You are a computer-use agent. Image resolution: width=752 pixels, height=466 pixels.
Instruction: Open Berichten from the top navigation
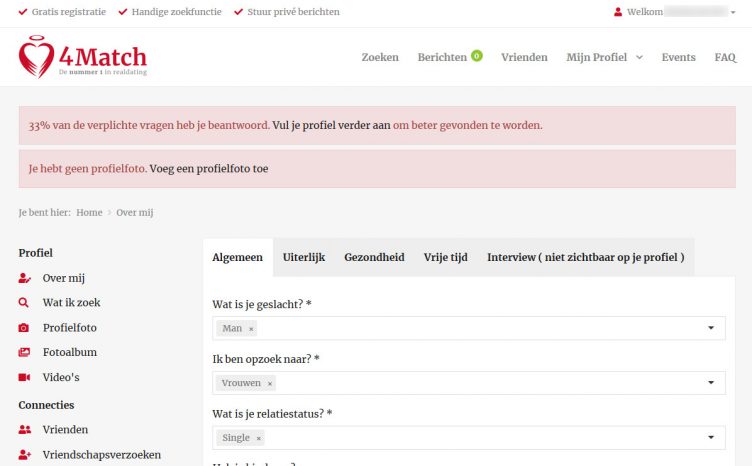(x=442, y=57)
